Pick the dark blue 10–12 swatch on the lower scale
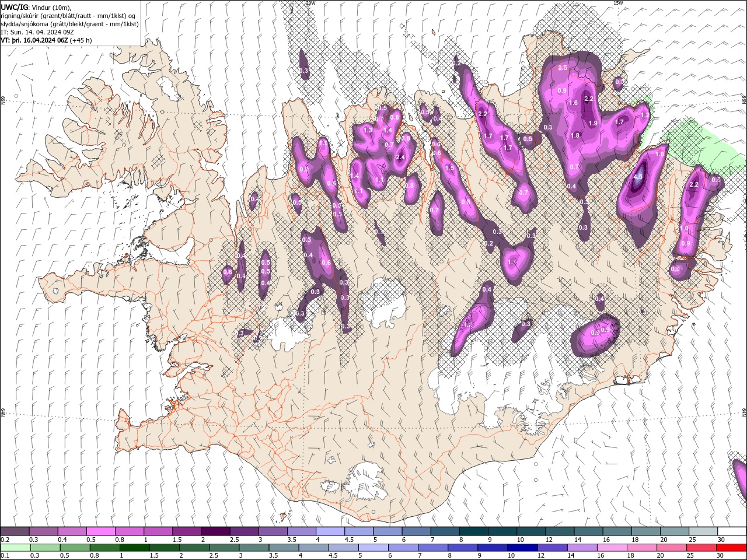Screen dimensions: 747x560 (521, 548)
